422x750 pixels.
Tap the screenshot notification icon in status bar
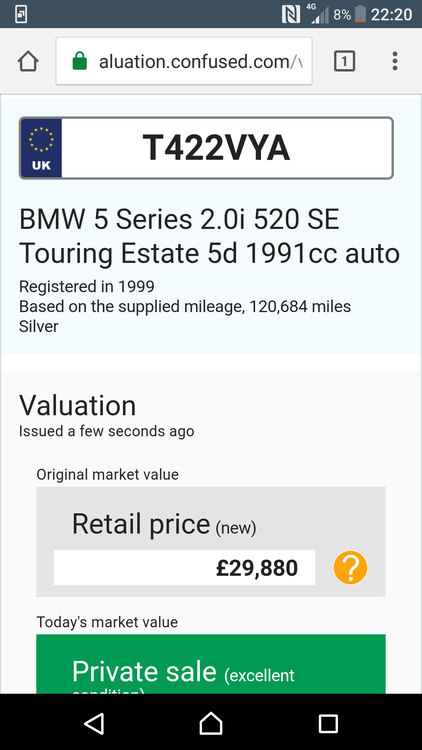coord(21,14)
